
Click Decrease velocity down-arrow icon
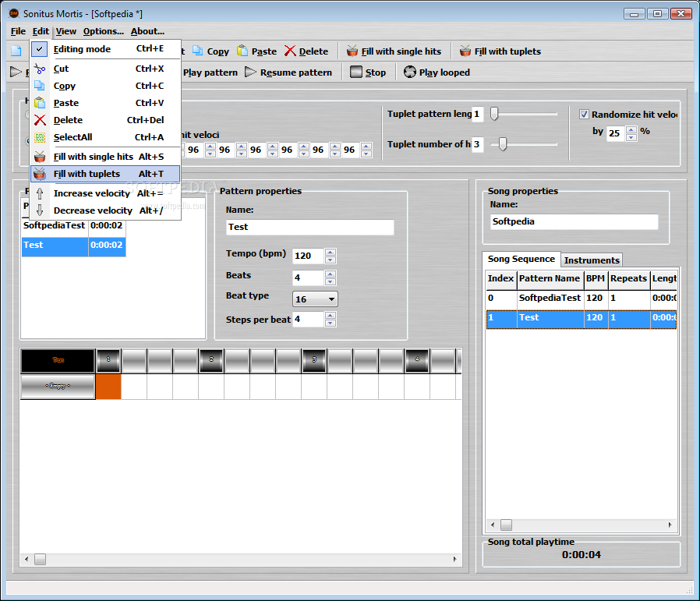(40, 210)
